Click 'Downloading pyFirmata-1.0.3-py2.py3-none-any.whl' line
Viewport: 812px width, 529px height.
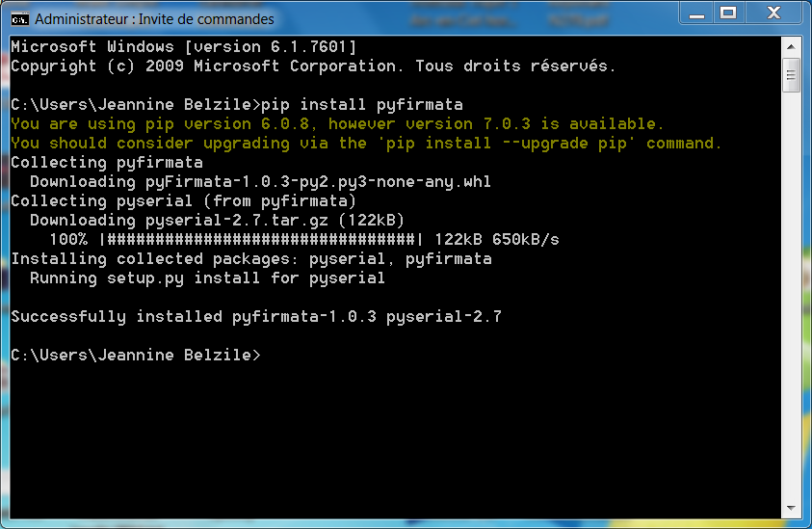point(260,182)
